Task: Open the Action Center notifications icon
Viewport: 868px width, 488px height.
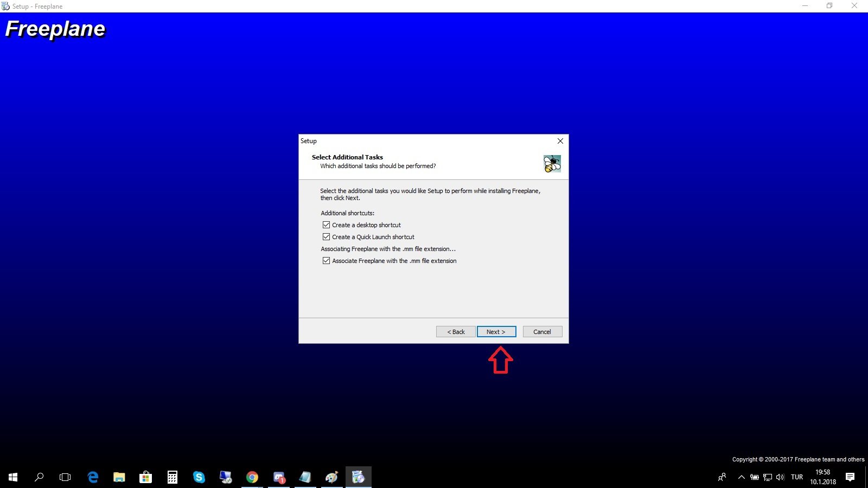Action: [850, 477]
